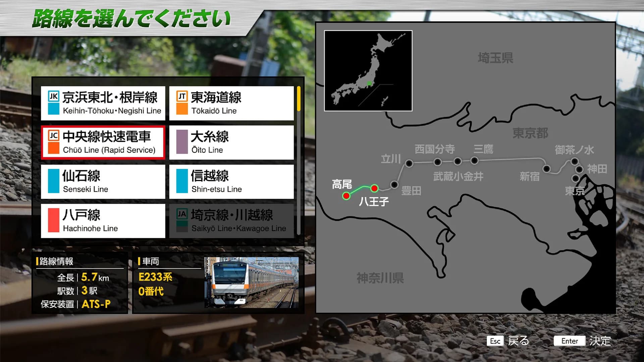Choose the Tōkaidō Line route
Screen dimensions: 644x362
[x=231, y=103]
